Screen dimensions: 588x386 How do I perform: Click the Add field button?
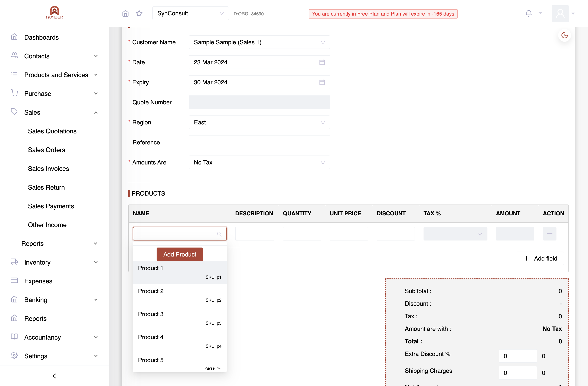(540, 258)
